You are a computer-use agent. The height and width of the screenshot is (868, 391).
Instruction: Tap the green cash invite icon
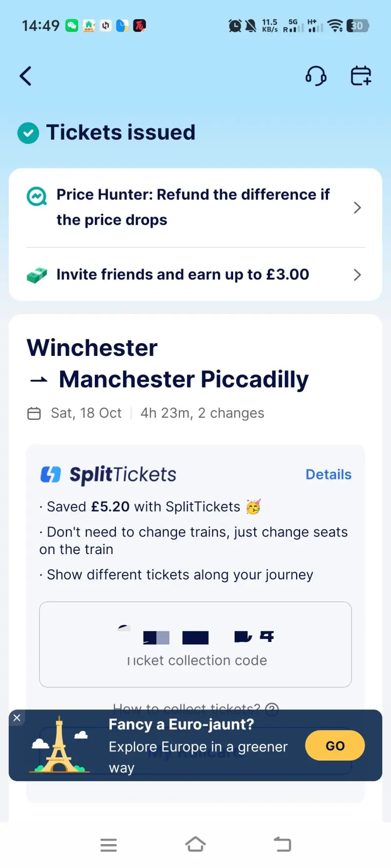point(37,275)
